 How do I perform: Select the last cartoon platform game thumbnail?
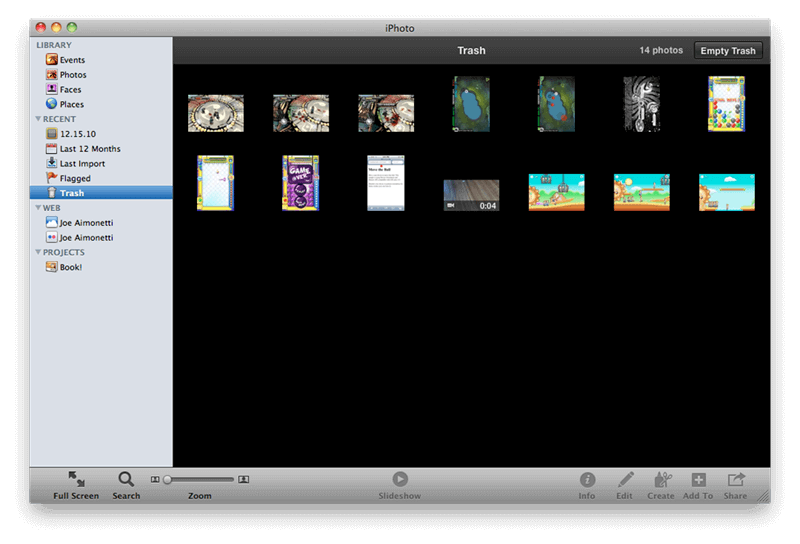coord(727,192)
